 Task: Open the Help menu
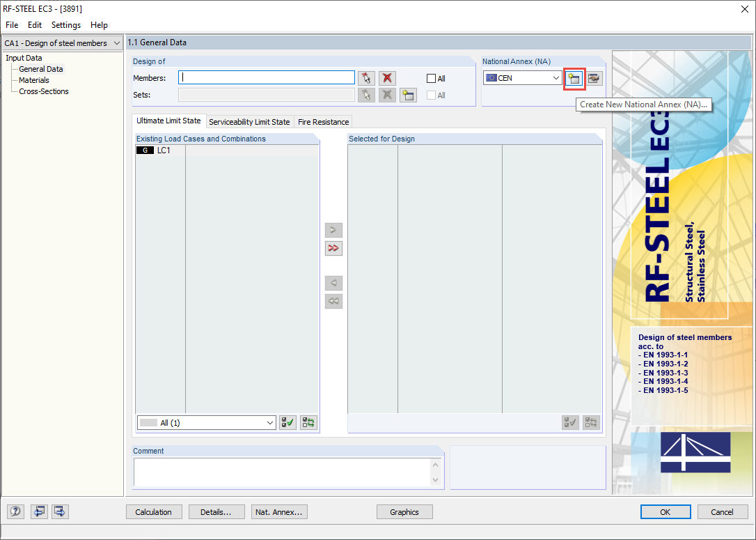[99, 25]
